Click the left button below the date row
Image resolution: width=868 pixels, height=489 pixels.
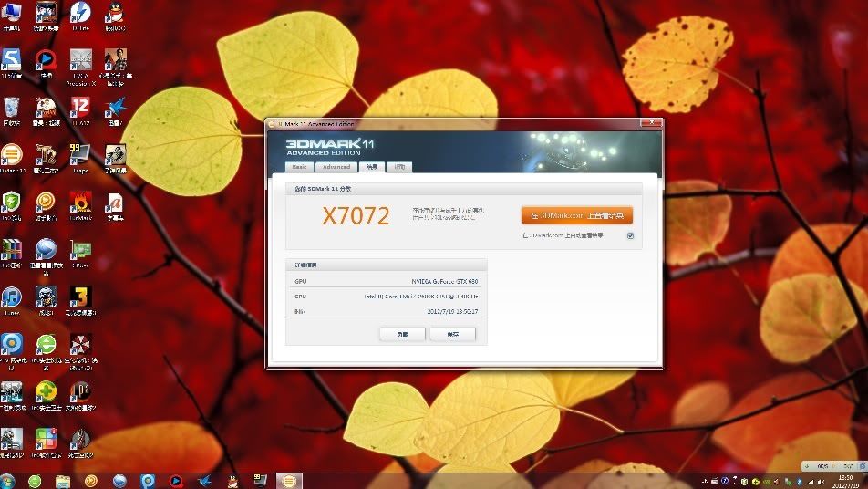[402, 335]
